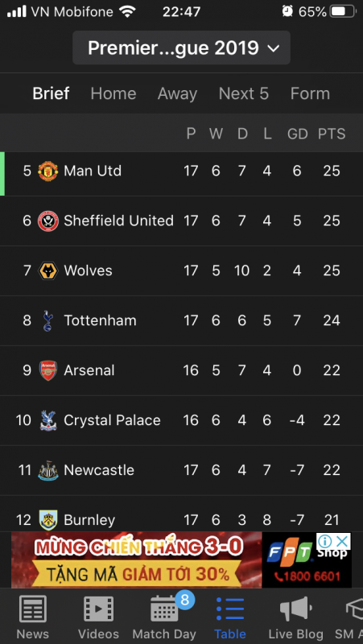Viewport: 363px width, 644px height.
Task: Open the News tab icon
Action: pyautogui.click(x=33, y=609)
